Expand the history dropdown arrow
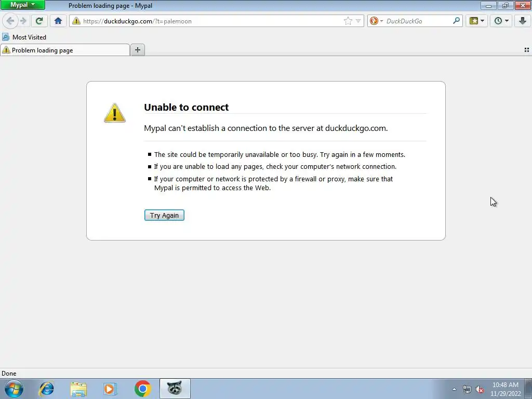The height and width of the screenshot is (399, 532). [x=507, y=21]
